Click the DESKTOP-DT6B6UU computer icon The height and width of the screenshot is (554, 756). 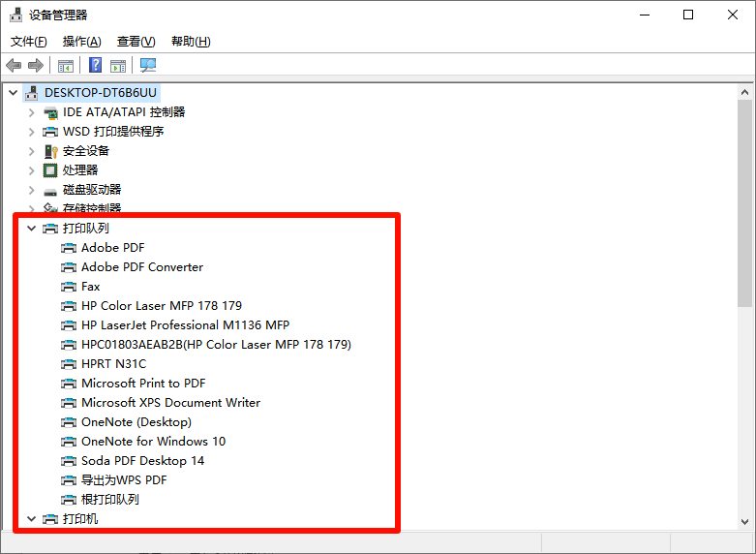pos(32,93)
